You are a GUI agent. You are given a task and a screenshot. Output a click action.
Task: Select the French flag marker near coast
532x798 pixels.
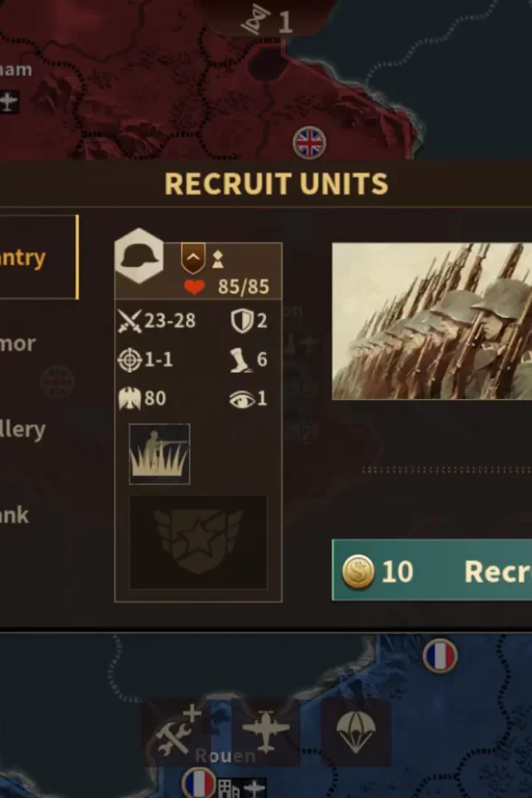click(x=441, y=655)
